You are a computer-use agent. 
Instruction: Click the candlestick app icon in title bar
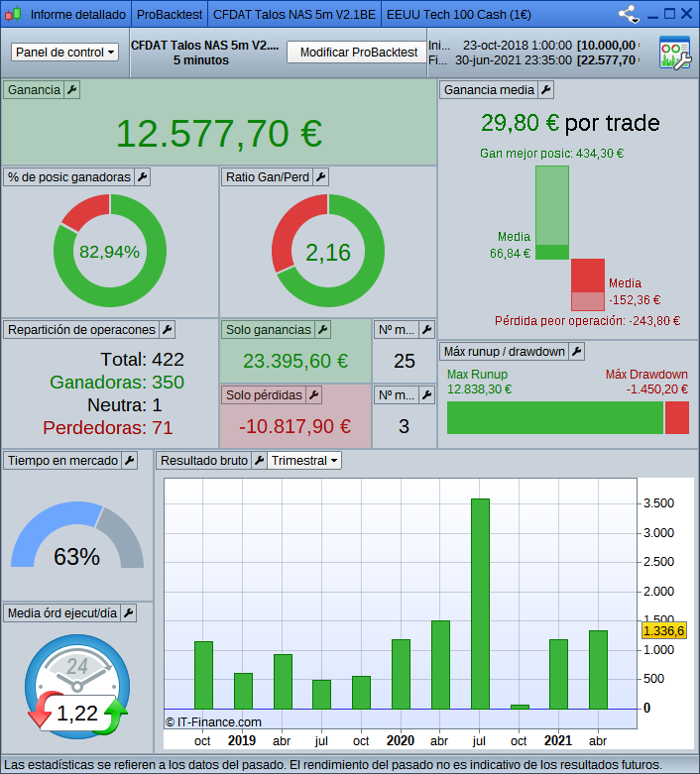13,14
